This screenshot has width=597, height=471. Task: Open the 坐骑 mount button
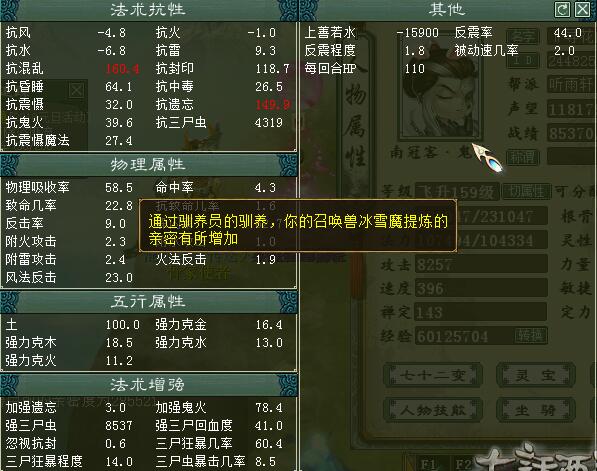[x=535, y=410]
